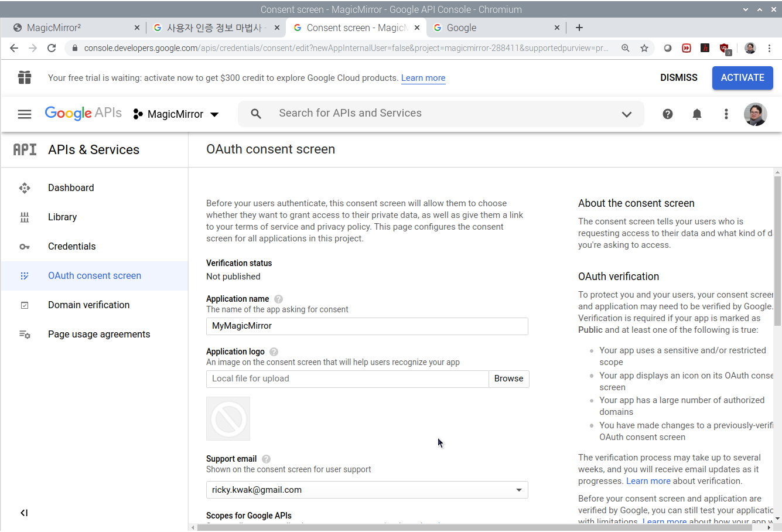782x532 pixels.
Task: Click the red extension icon in toolbar
Action: 687,48
